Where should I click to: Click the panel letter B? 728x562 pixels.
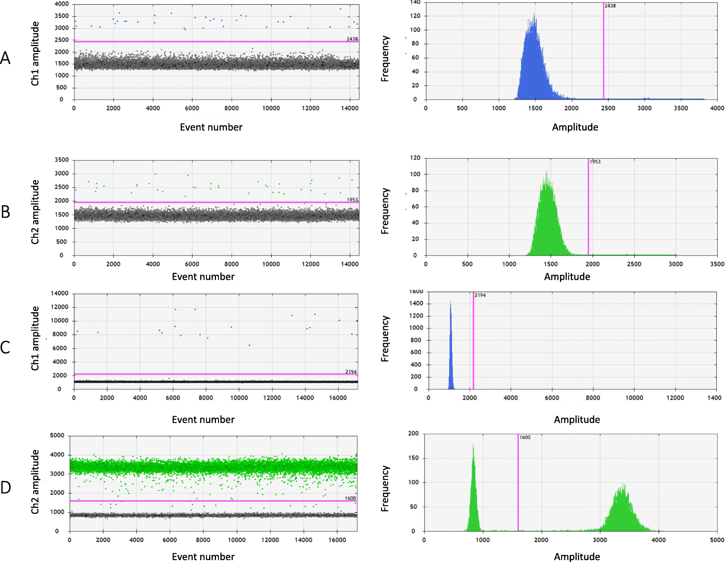(6, 212)
